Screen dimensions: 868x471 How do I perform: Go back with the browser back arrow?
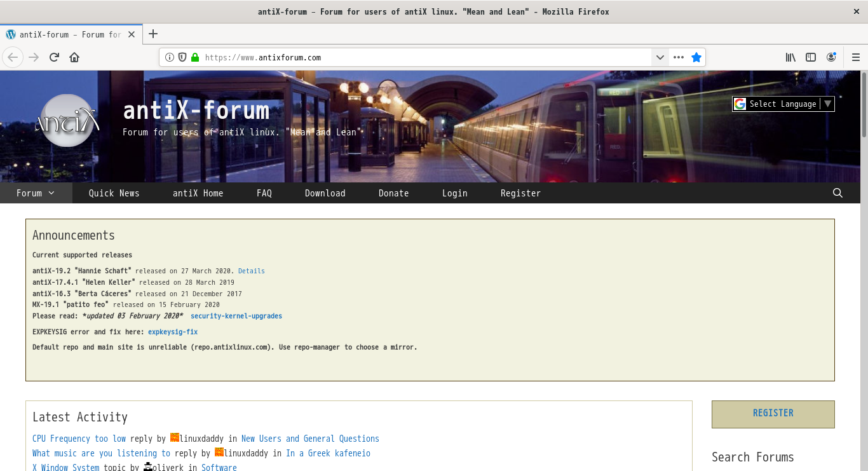[x=13, y=57]
